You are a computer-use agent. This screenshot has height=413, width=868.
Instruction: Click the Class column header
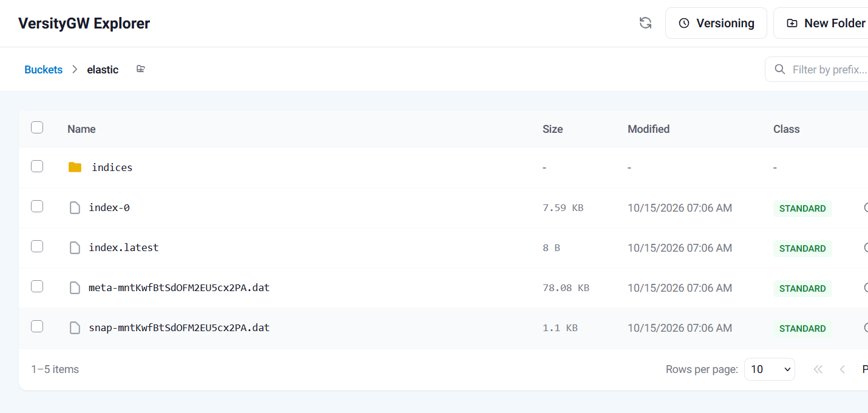pos(786,129)
